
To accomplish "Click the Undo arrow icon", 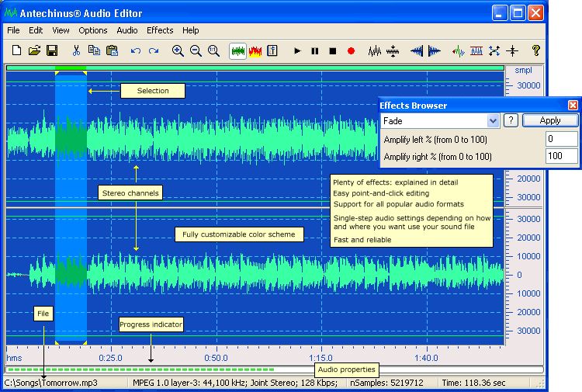I will click(x=136, y=51).
